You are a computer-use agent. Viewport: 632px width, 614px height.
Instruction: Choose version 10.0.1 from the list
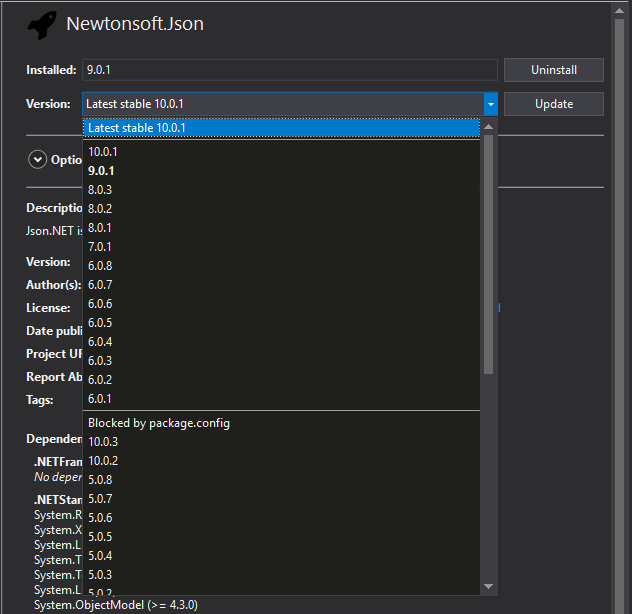tap(103, 152)
